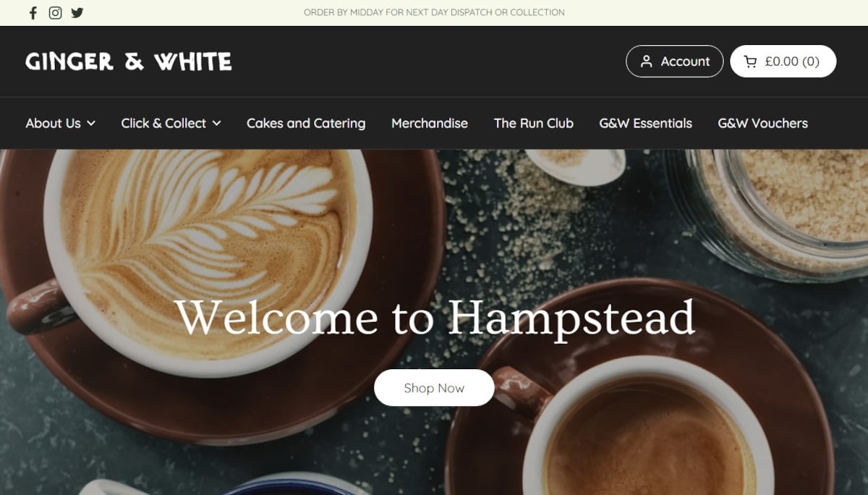
Task: Visit The Run Club page
Action: [x=534, y=124]
